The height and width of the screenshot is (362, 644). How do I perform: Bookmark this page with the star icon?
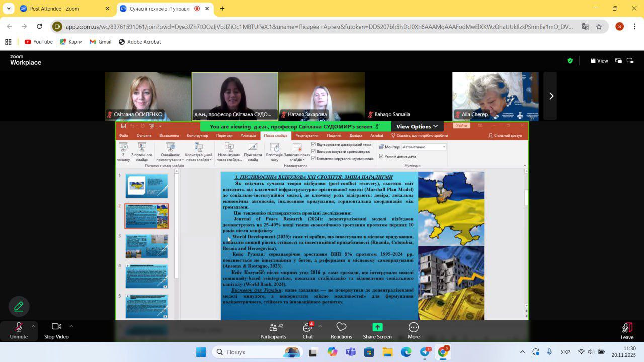pyautogui.click(x=599, y=27)
